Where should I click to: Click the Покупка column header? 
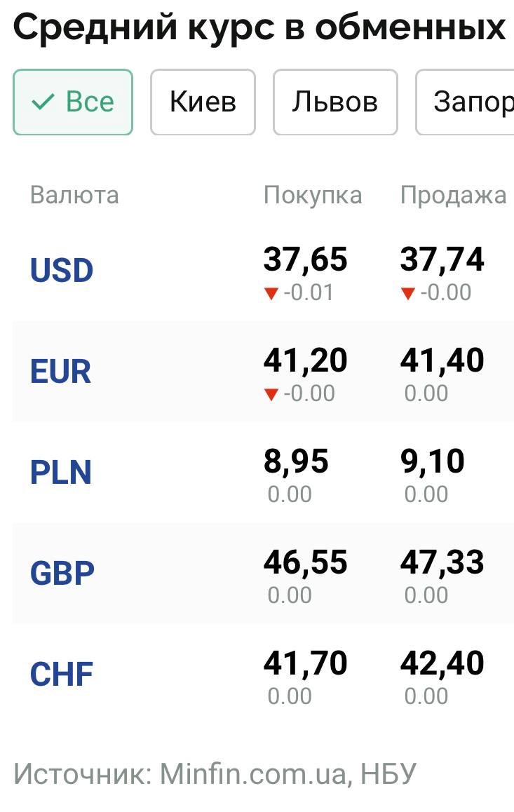point(313,196)
